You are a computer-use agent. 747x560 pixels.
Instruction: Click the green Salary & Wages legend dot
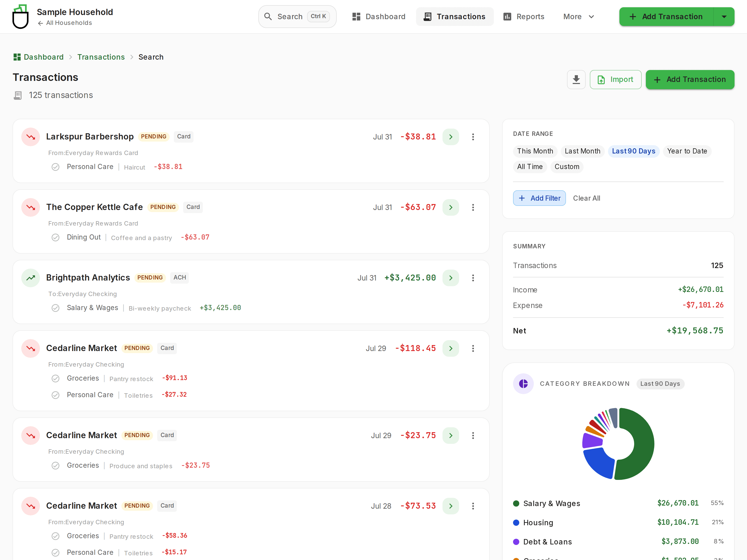tap(516, 504)
